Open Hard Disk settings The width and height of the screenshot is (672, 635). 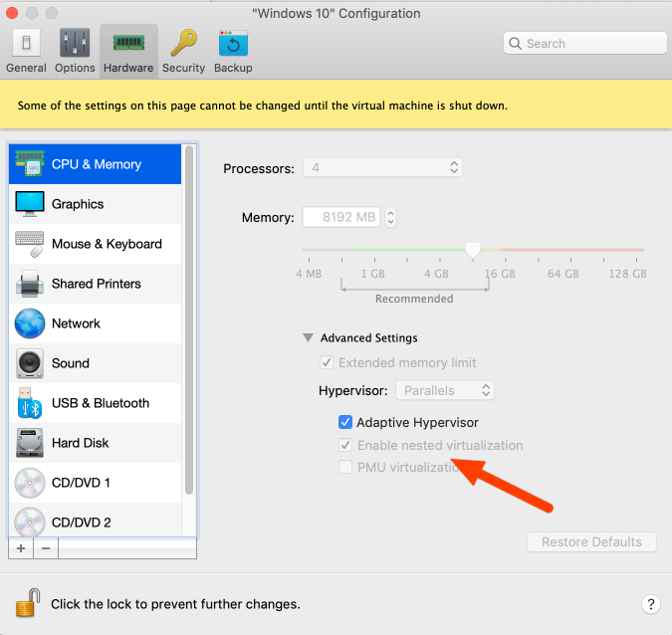click(x=30, y=443)
